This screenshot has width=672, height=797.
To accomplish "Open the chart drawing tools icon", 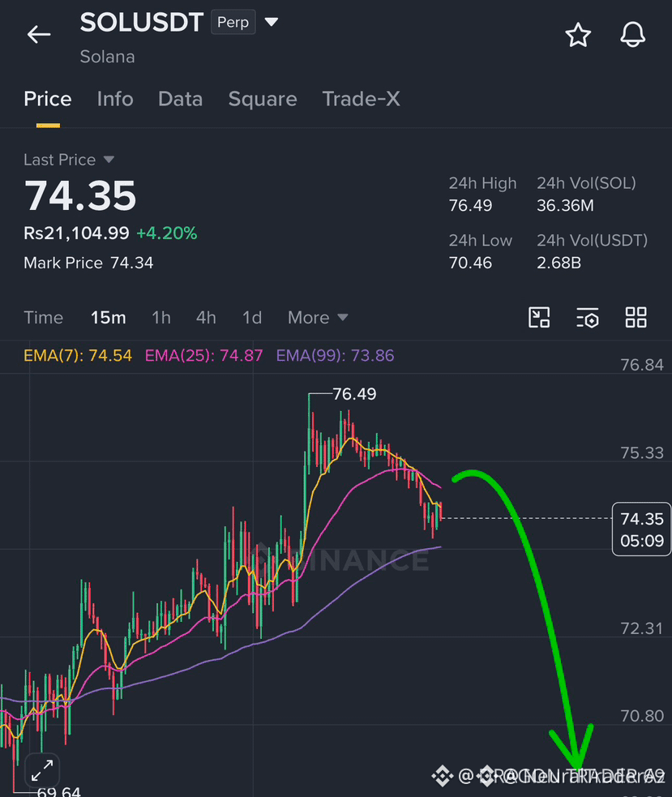I will (539, 317).
